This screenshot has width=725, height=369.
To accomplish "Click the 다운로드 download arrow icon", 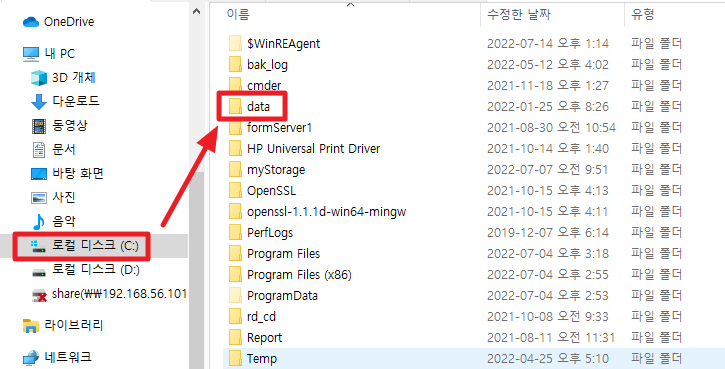I will (39, 102).
